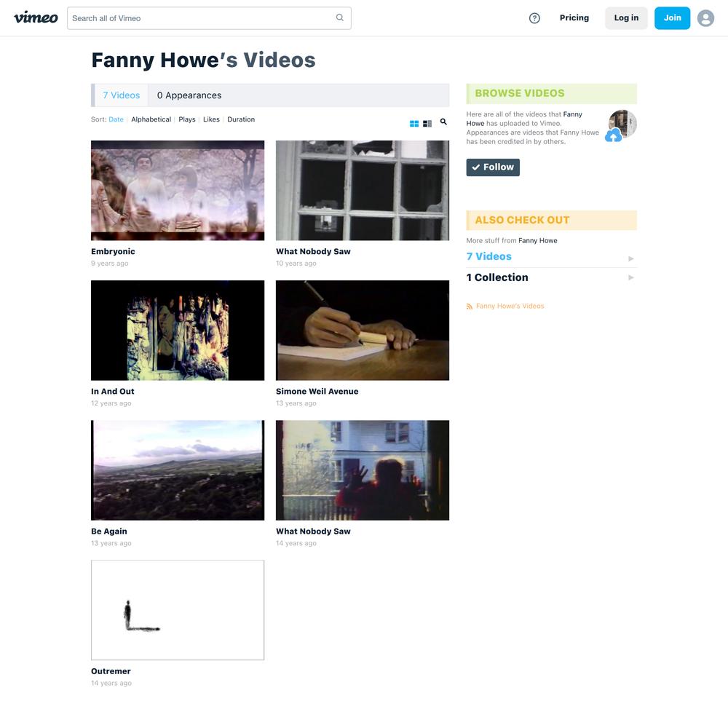Toggle the Follow button
Screen dimensions: 728x728
point(493,167)
